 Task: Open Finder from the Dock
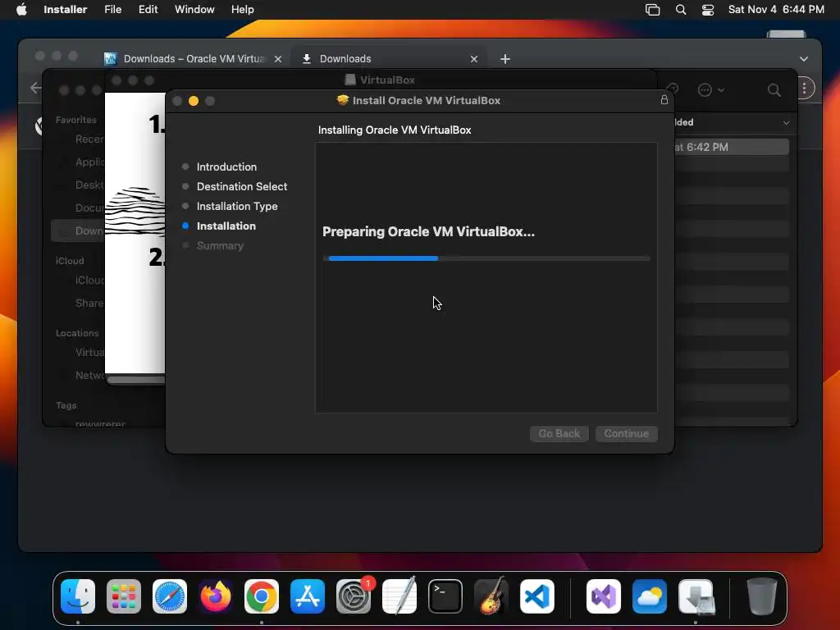click(x=78, y=596)
